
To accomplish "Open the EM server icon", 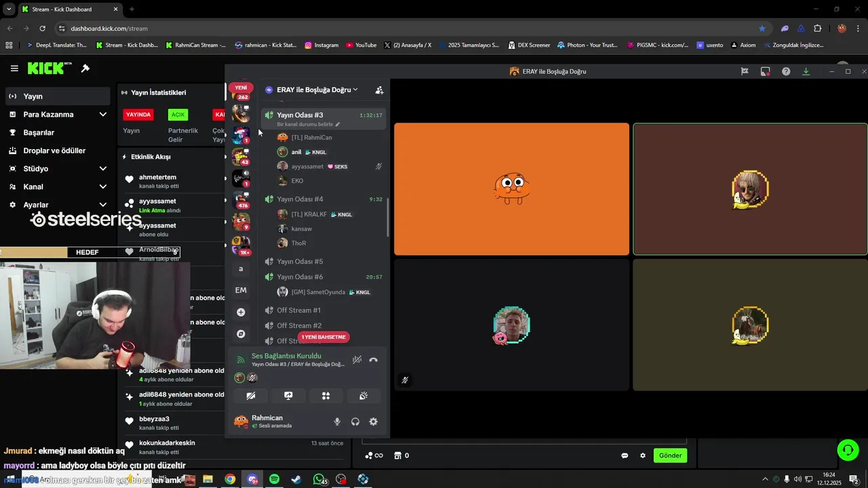I will click(x=241, y=290).
